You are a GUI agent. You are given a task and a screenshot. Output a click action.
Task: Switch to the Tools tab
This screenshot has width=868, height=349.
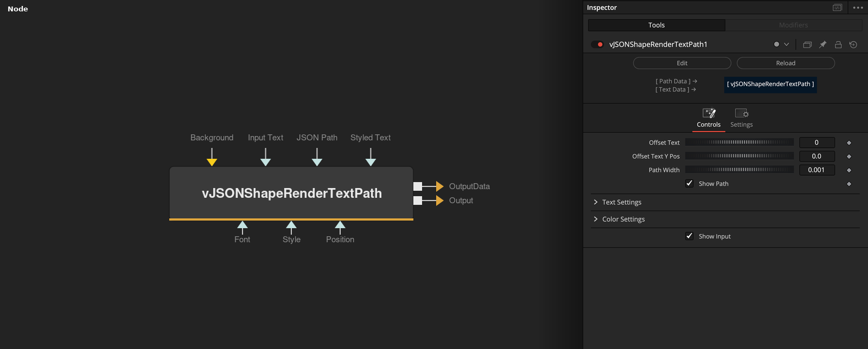[656, 25]
